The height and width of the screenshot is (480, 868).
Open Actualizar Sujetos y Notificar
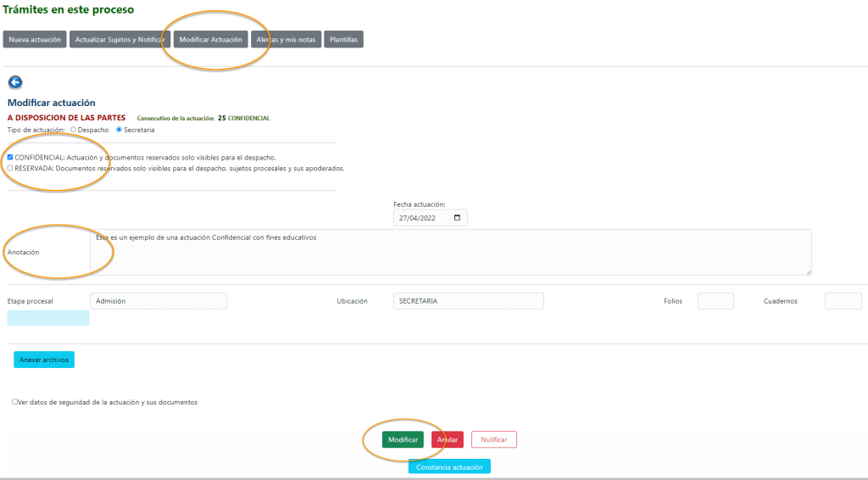[x=120, y=40]
